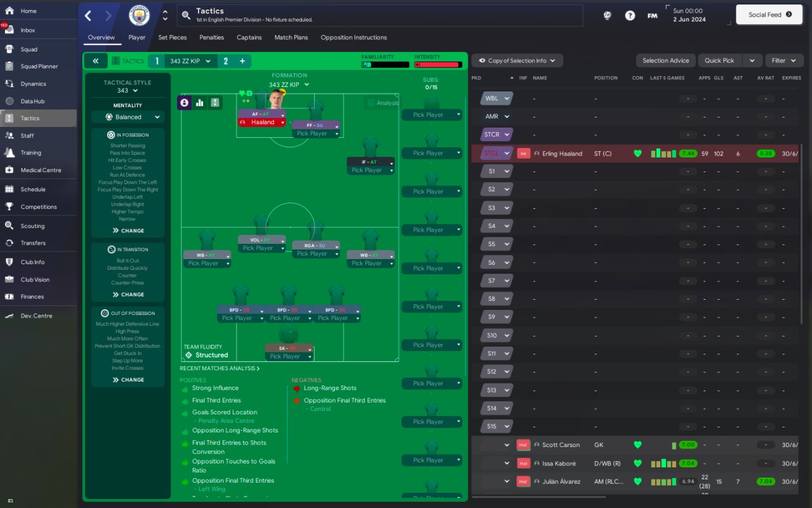
Task: Click Change under Out of Possession
Action: tap(128, 380)
